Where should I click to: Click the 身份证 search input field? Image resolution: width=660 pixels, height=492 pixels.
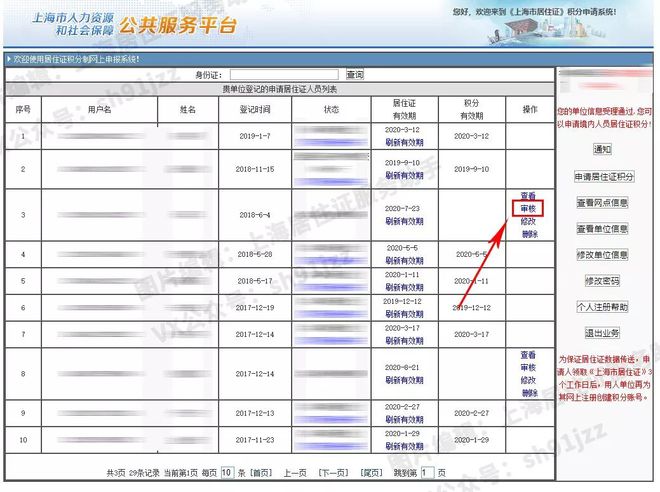[x=284, y=75]
